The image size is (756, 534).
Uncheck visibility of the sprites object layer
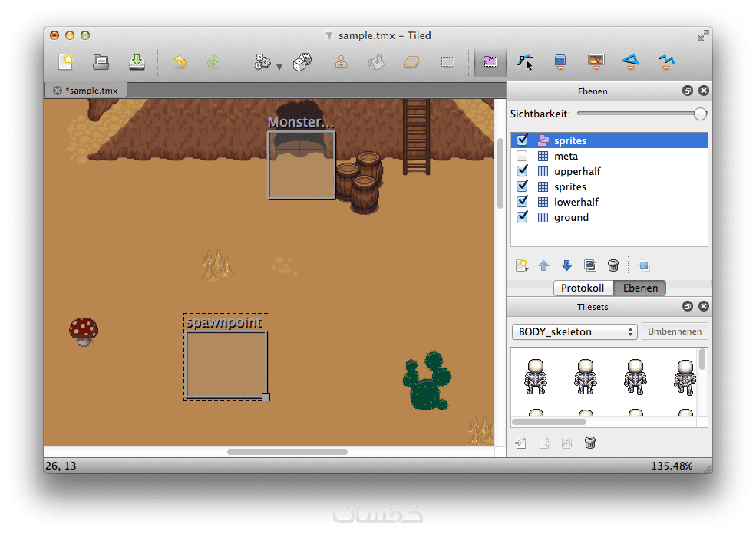522,140
